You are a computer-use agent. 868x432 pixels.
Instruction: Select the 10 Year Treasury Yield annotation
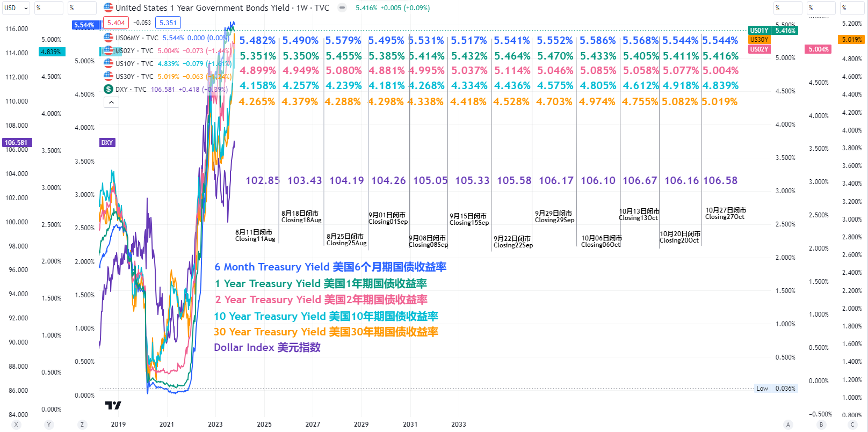click(326, 316)
